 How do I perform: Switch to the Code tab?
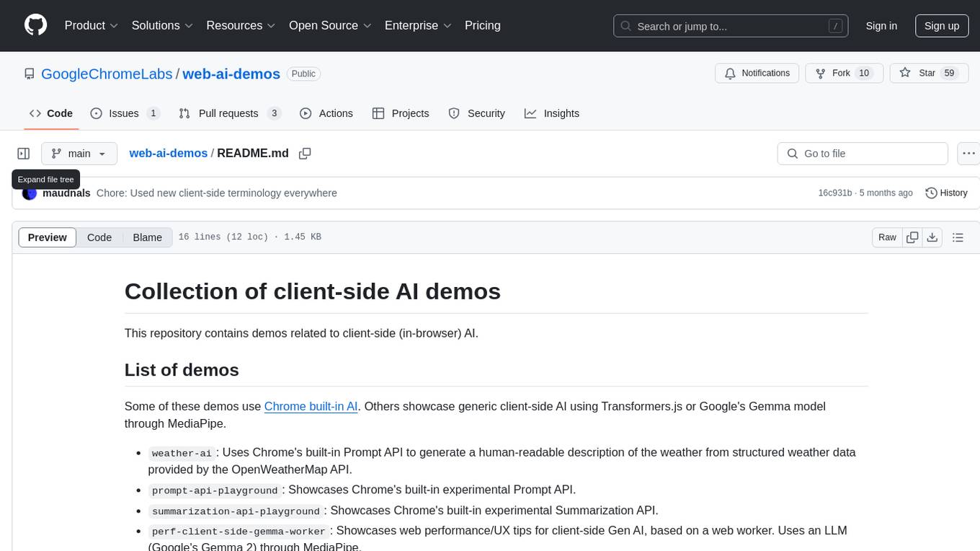(x=51, y=113)
